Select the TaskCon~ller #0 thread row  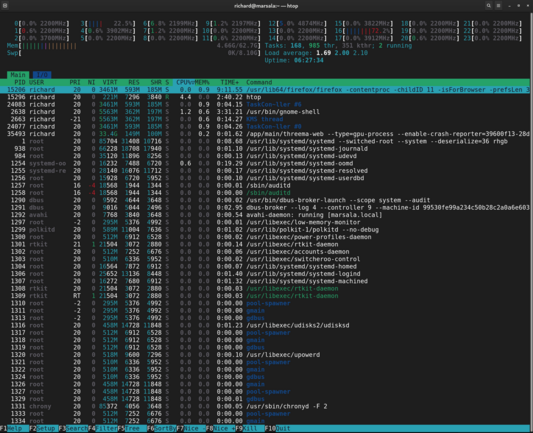[x=265, y=126]
